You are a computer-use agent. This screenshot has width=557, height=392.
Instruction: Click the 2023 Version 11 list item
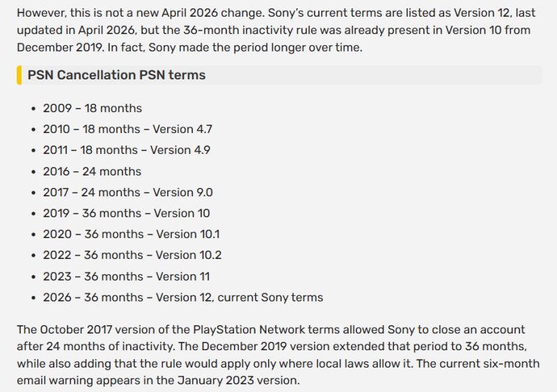[127, 276]
